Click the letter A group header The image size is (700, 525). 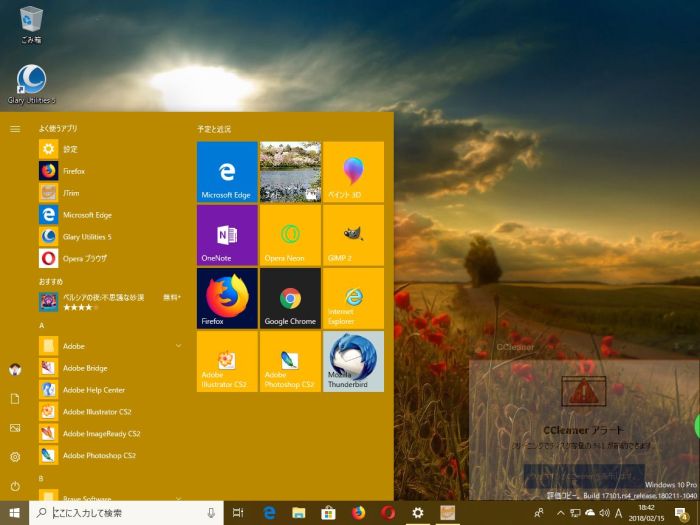coord(42,326)
